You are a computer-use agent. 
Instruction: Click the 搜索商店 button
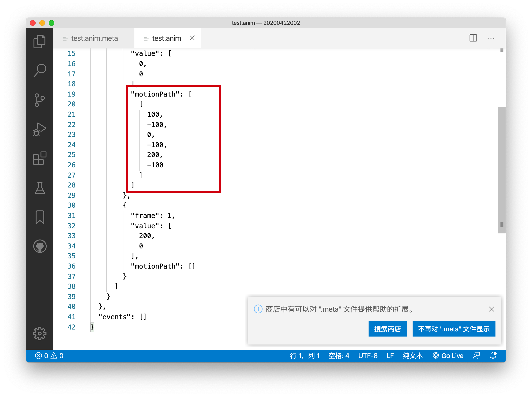(x=387, y=329)
